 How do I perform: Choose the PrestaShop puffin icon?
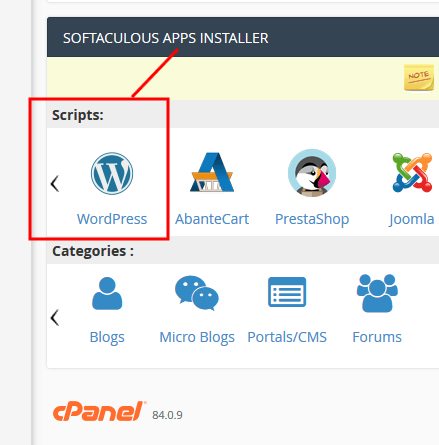click(x=312, y=173)
